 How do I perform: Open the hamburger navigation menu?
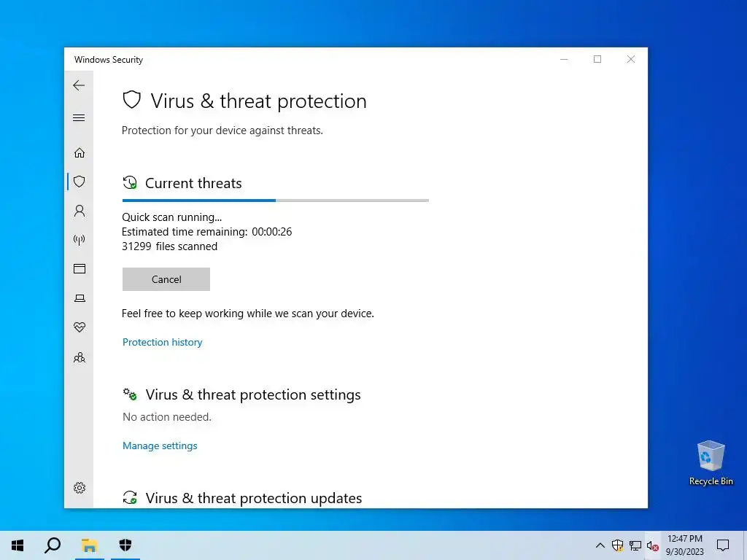coord(79,117)
